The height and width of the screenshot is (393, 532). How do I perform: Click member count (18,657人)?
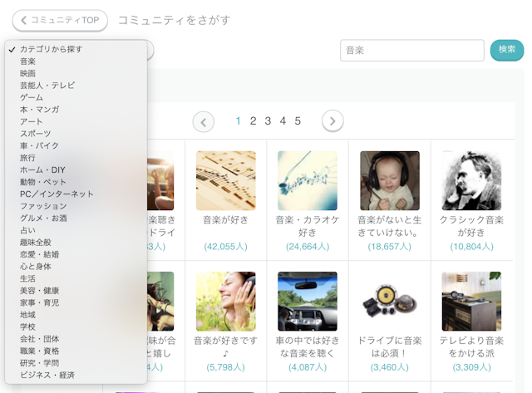click(390, 247)
